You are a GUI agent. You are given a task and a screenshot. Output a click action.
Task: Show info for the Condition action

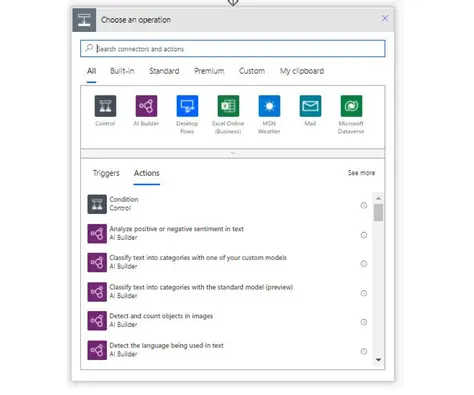(x=364, y=205)
